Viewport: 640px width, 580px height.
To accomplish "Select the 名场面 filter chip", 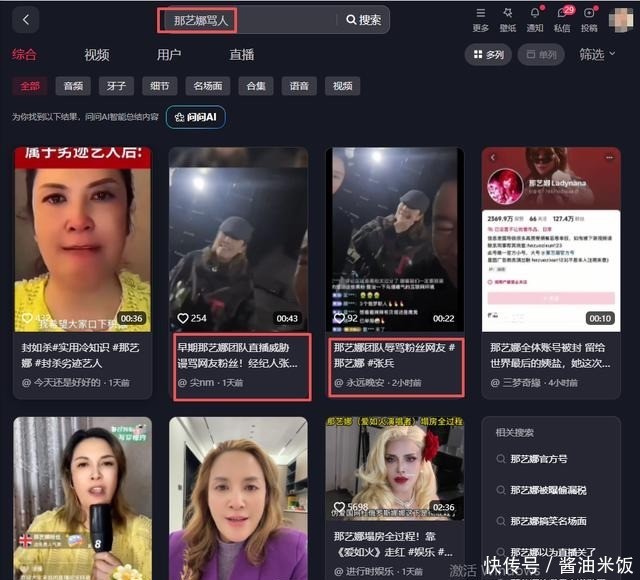I will click(209, 86).
